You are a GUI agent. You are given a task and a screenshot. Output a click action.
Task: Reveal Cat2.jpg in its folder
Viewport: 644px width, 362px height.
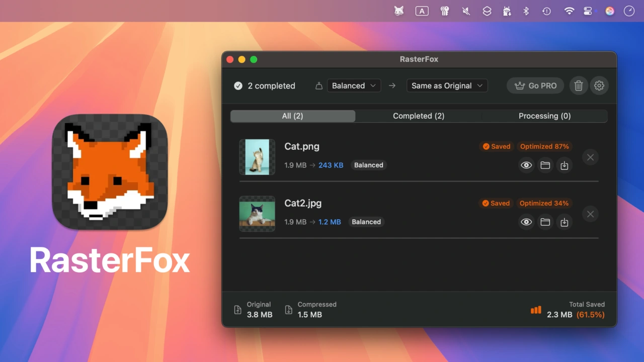545,222
